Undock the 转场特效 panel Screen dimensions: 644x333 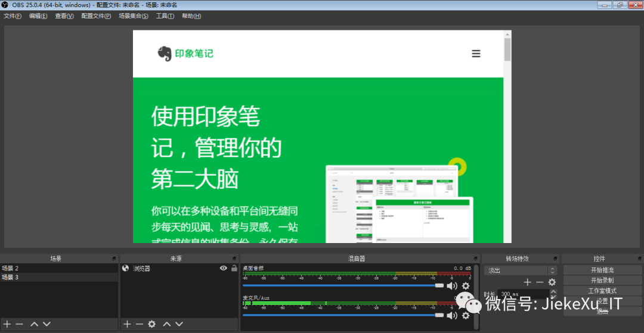555,259
